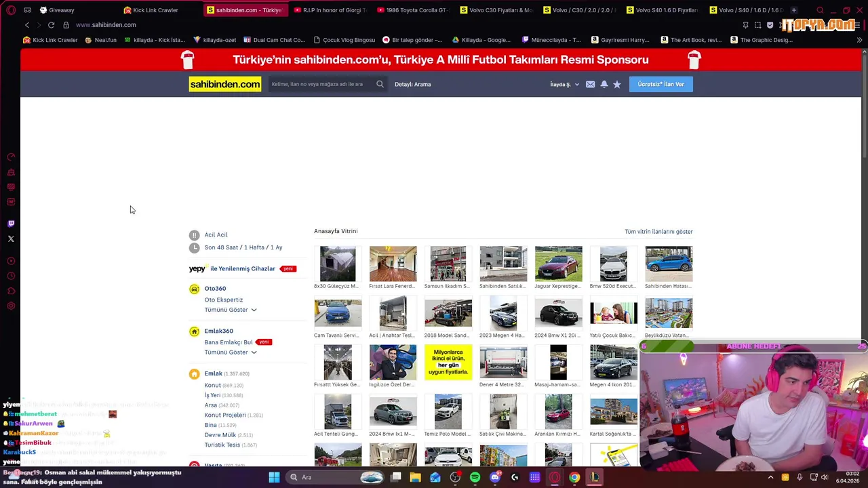868x488 pixels.
Task: Open Twitch in the Opera sidebar
Action: tap(11, 224)
